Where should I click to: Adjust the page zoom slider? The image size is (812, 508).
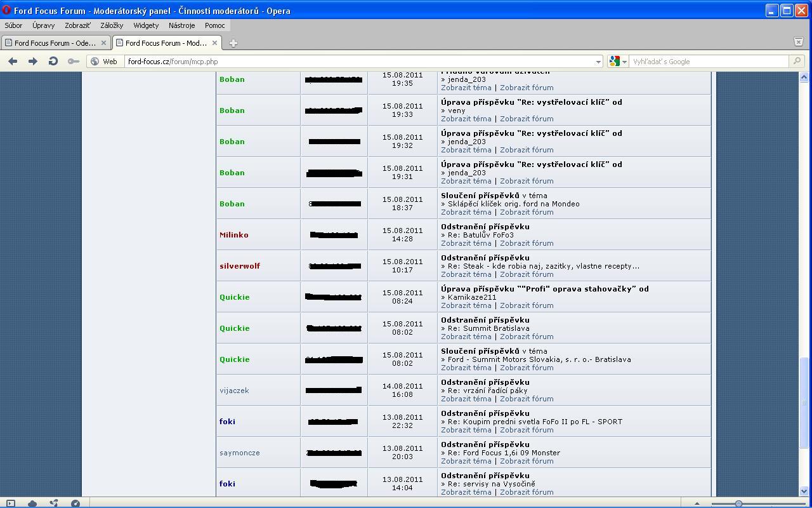(x=738, y=504)
